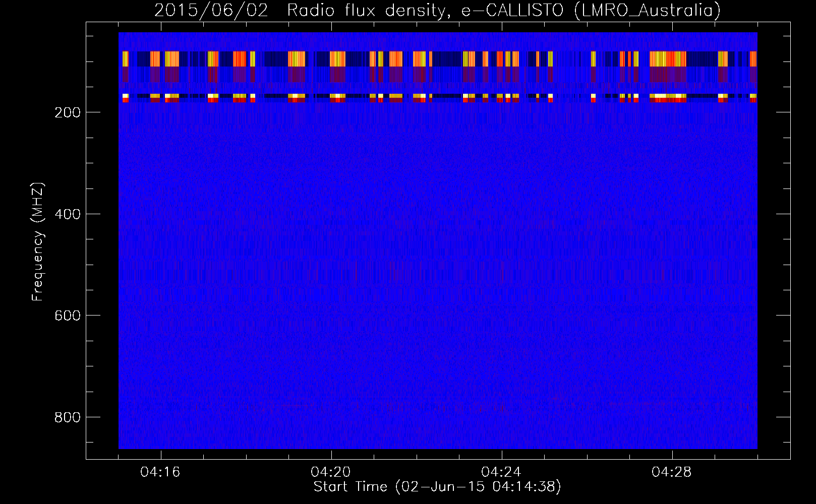816x504 pixels.
Task: Click the 'Start Time (02-Jun-15 04:14:38)' label
Action: (437, 487)
